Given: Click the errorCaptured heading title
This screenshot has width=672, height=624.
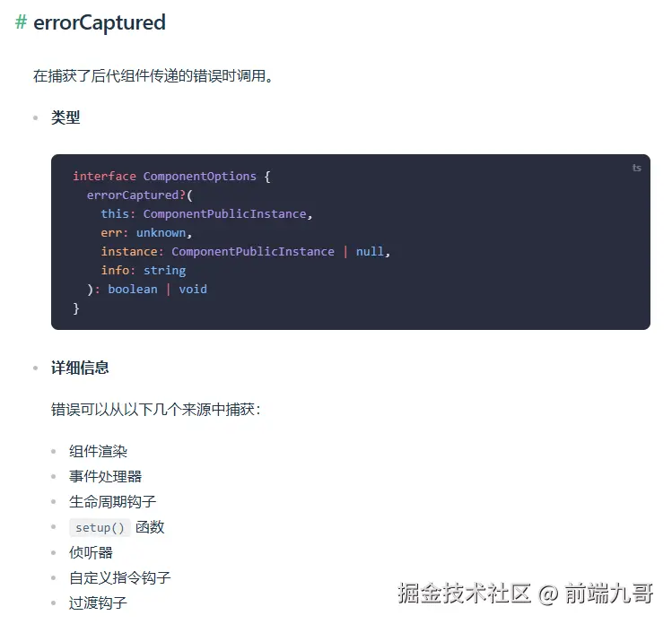Looking at the screenshot, I should coord(100,22).
